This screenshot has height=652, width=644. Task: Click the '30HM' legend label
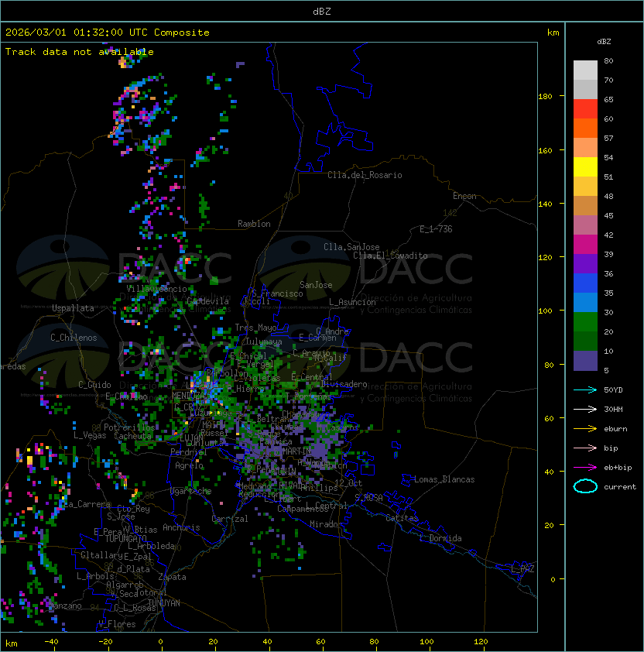pos(613,410)
